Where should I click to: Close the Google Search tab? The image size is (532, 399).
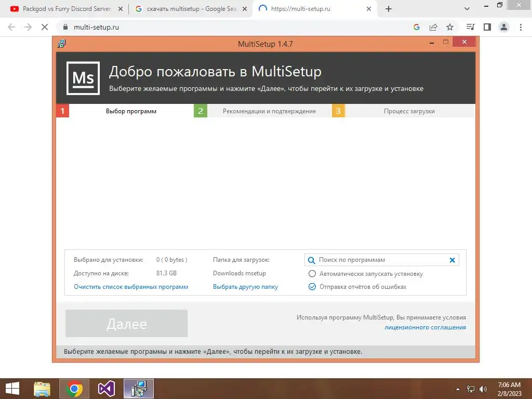click(x=245, y=9)
